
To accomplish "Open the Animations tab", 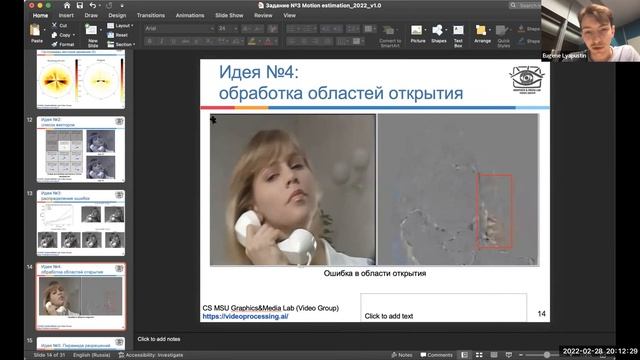I will coord(190,16).
